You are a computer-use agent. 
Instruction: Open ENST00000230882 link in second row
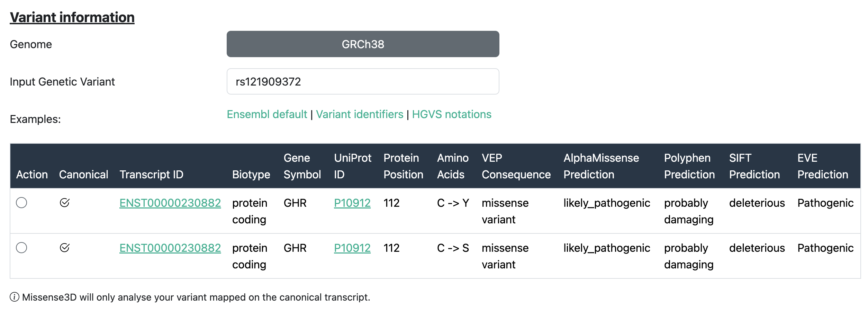tap(170, 248)
